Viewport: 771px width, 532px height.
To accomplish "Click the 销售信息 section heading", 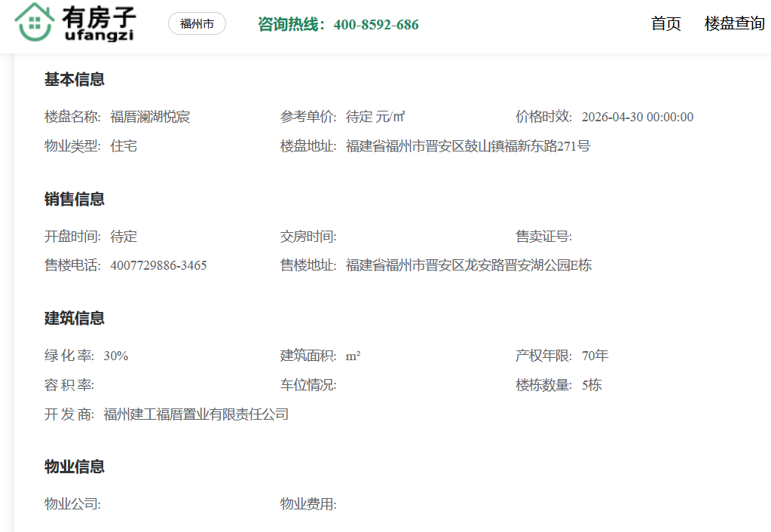I will (x=74, y=199).
